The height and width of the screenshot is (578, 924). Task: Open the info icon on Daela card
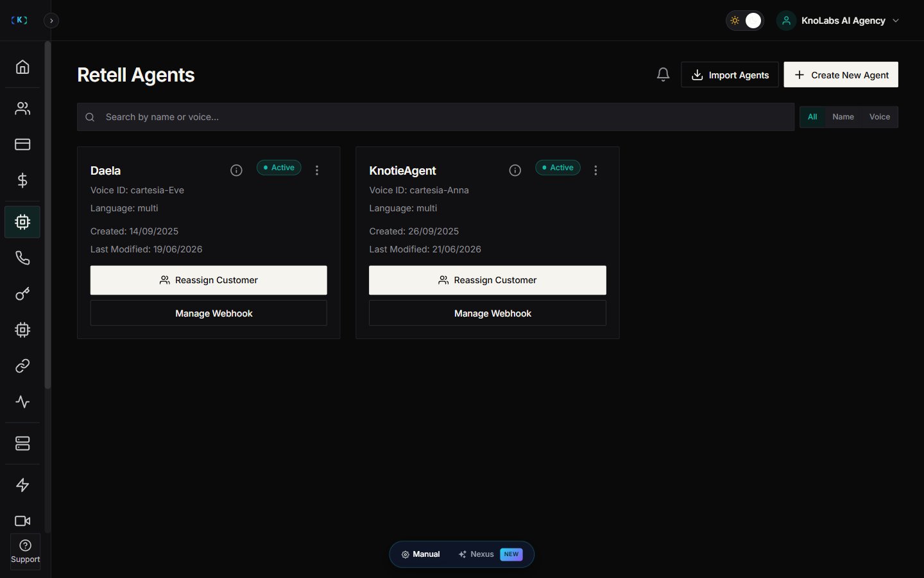[236, 170]
